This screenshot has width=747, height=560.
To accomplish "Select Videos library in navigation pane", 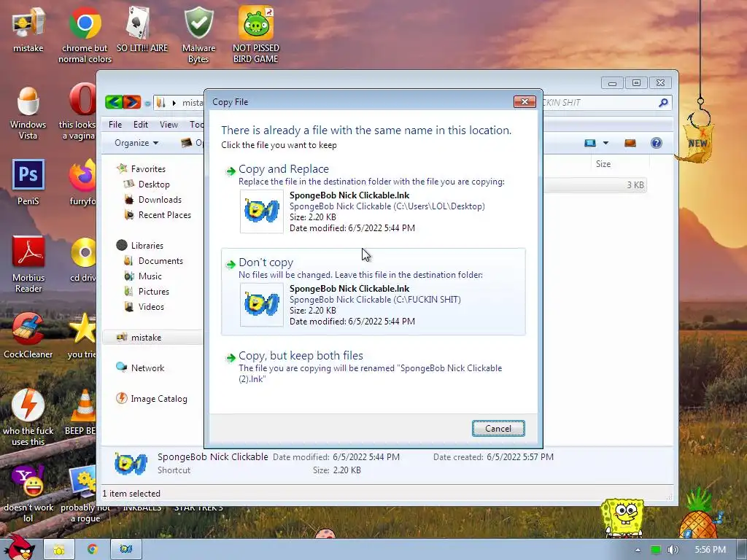I will pyautogui.click(x=150, y=307).
